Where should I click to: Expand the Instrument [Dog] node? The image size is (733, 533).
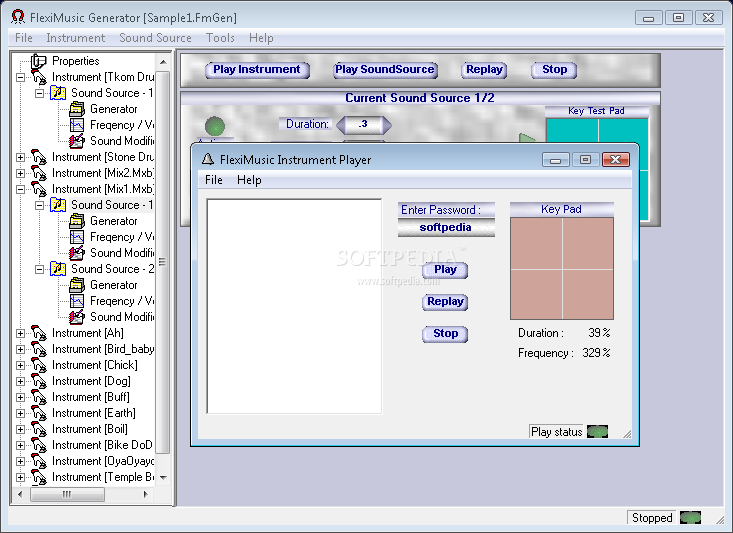20,381
